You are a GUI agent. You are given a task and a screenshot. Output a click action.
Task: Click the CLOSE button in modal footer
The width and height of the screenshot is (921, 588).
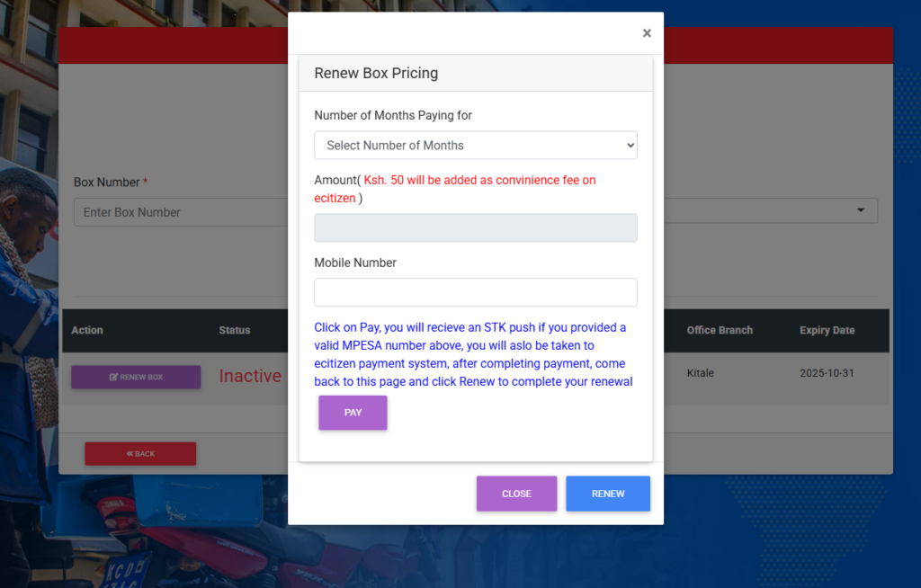click(x=516, y=494)
